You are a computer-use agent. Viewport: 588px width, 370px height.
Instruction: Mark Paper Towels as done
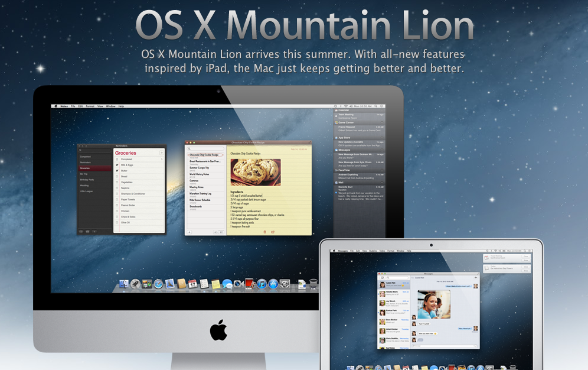click(117, 199)
